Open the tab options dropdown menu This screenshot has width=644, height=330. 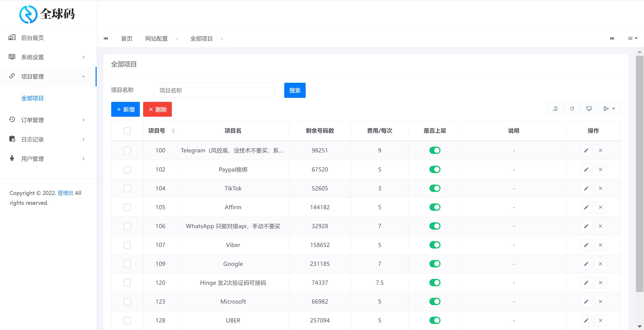click(x=633, y=38)
